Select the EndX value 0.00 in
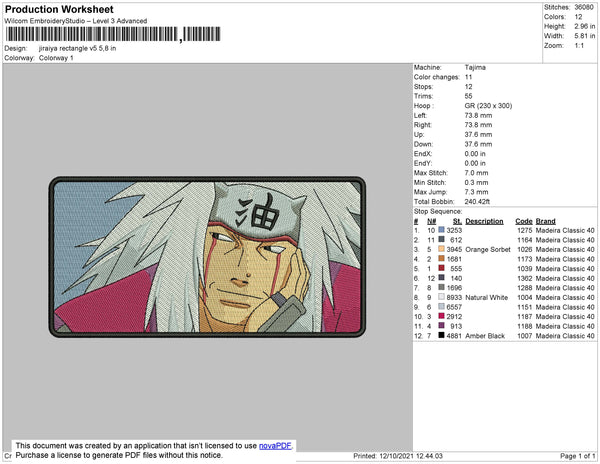Screen dimensions: 600x464 tap(475, 154)
